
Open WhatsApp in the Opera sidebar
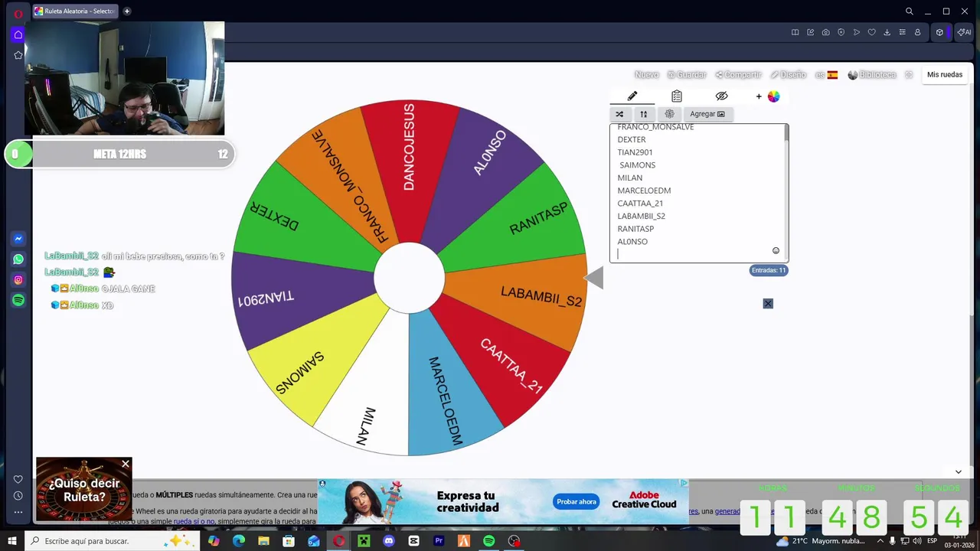click(18, 259)
